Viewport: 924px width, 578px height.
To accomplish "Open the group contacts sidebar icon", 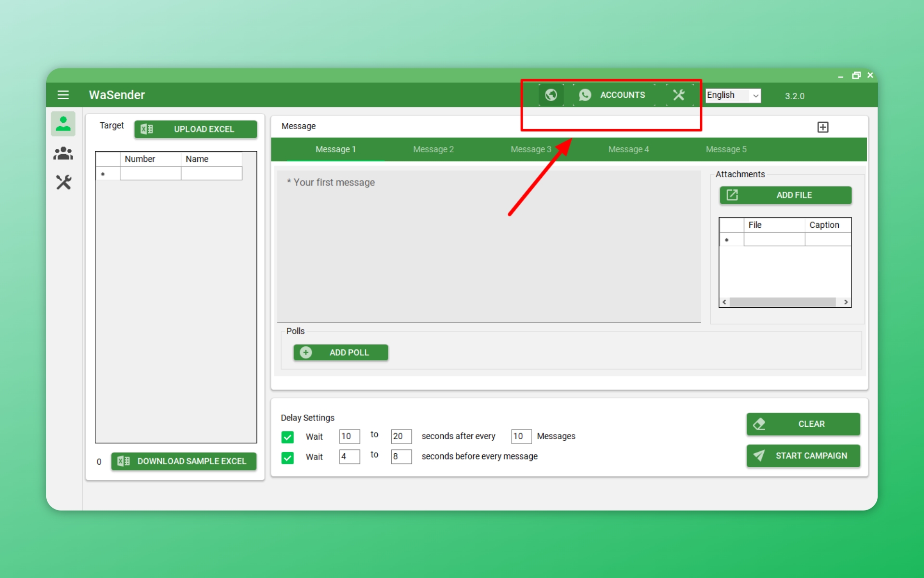I will tap(63, 154).
